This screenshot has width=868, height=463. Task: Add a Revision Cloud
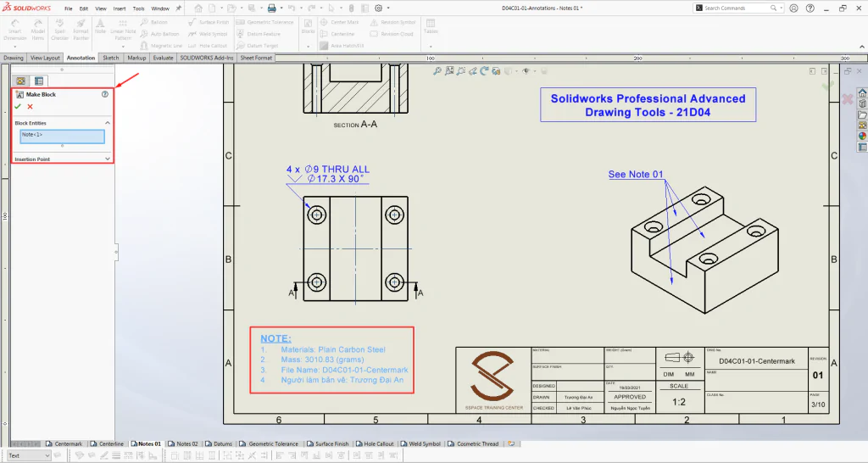[392, 34]
